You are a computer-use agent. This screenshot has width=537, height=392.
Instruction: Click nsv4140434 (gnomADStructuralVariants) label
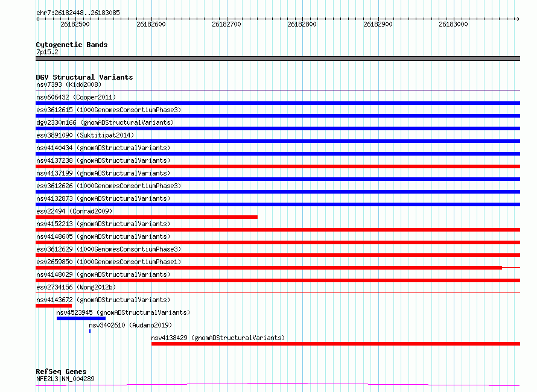tap(103, 148)
